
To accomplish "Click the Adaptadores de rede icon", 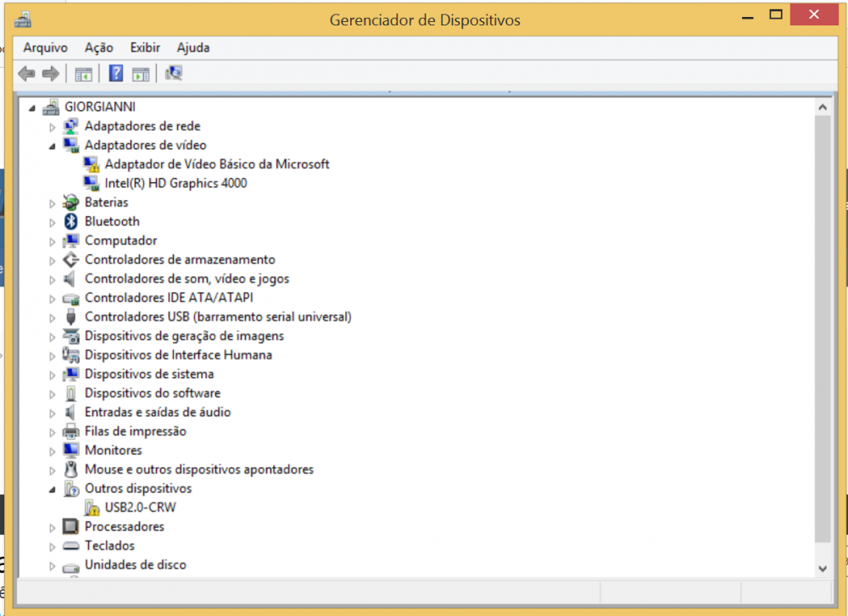I will tap(71, 126).
